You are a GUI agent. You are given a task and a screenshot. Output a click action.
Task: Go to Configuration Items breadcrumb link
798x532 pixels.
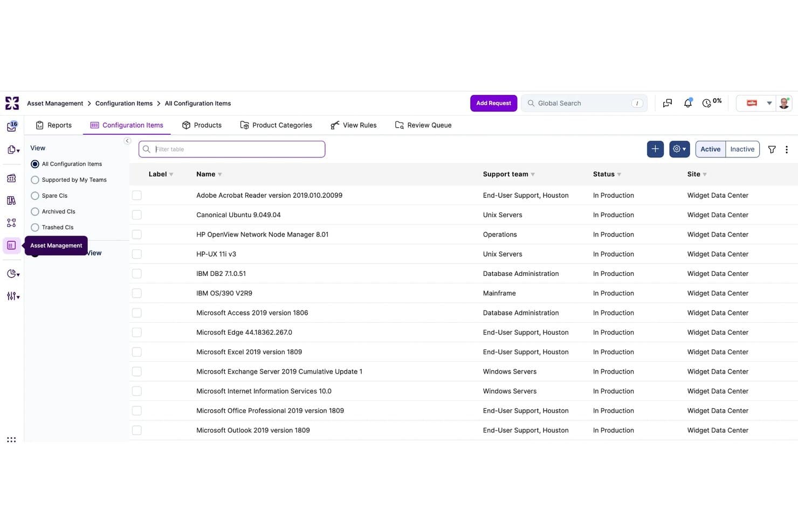click(124, 103)
